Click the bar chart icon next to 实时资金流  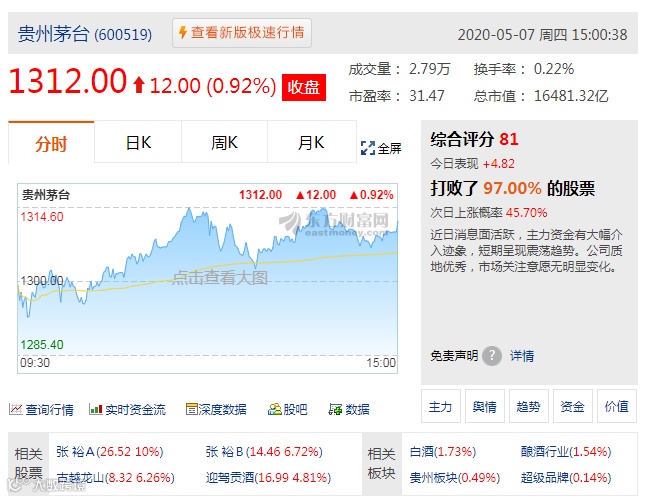95,409
